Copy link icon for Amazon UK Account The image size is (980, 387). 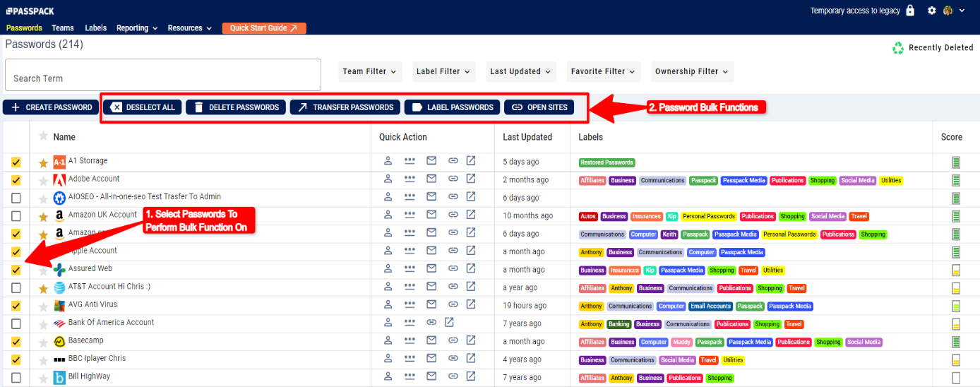(x=453, y=215)
